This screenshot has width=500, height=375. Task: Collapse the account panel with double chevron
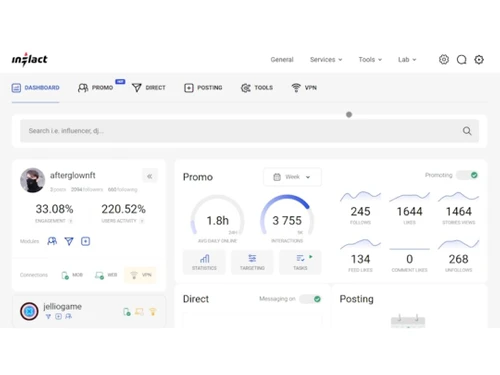pyautogui.click(x=150, y=176)
